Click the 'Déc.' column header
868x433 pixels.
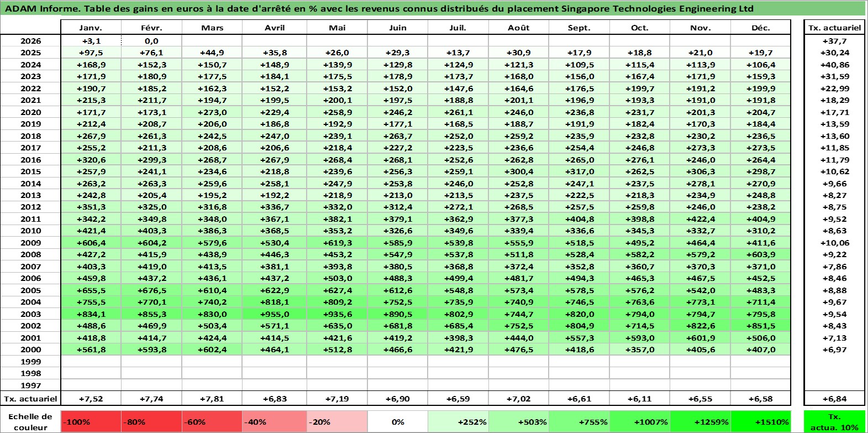pyautogui.click(x=761, y=28)
